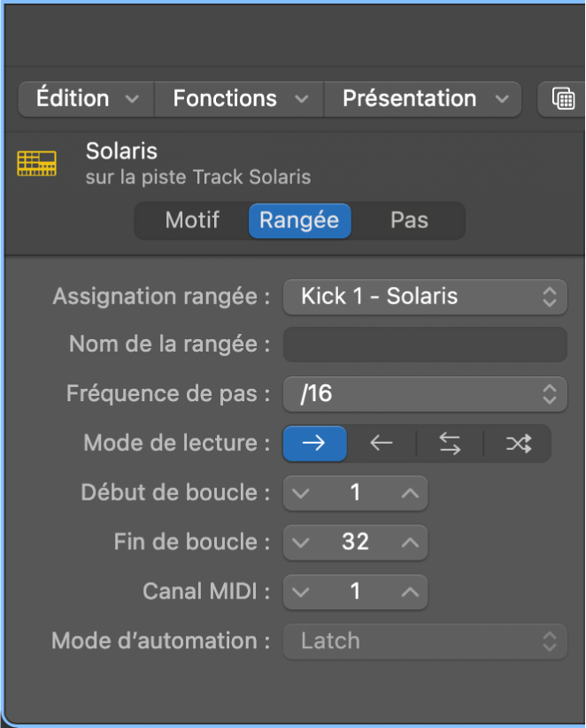The image size is (586, 728).
Task: Increase Début de boucle value
Action: coord(409,492)
